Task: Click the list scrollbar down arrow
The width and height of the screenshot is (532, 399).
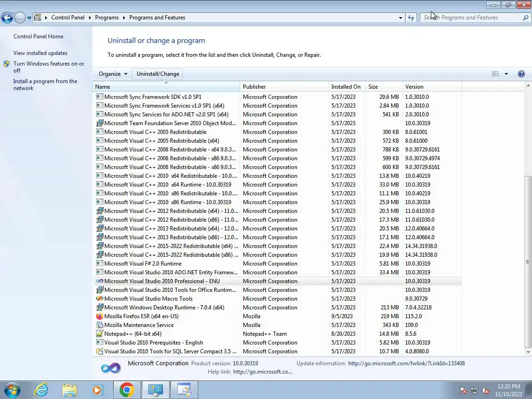Action: tap(527, 352)
